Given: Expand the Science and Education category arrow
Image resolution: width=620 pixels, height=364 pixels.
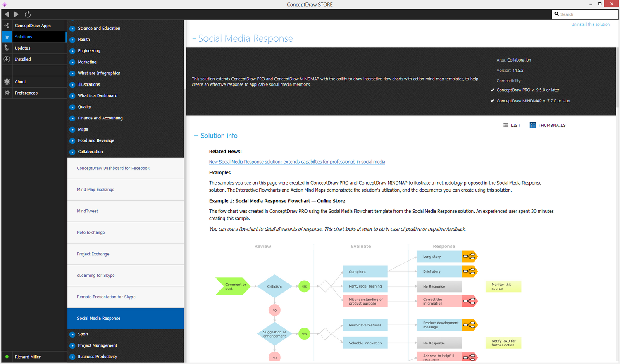Looking at the screenshot, I should pos(72,29).
